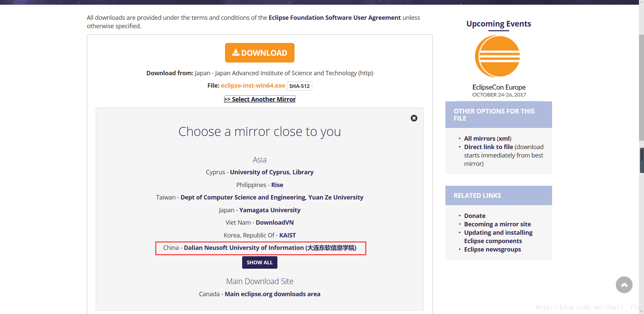Image resolution: width=644 pixels, height=314 pixels.
Task: Click SHOW ALL mirrors button
Action: (x=260, y=262)
